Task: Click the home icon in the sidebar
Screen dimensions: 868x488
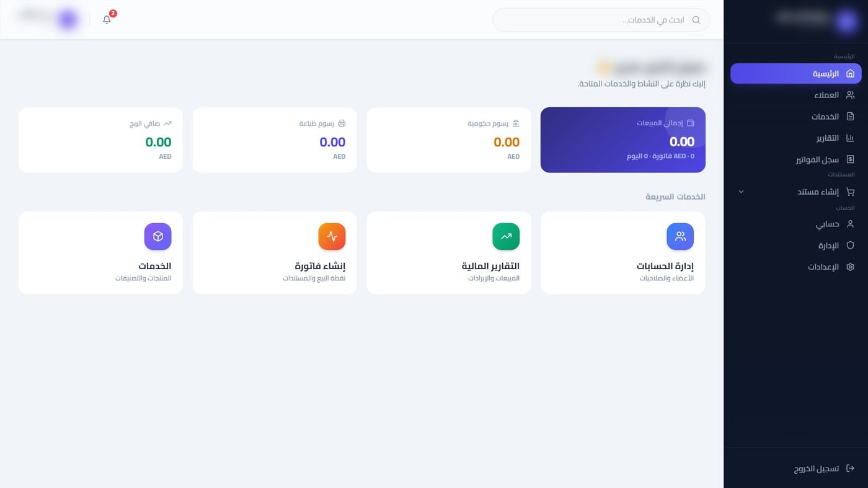Action: [850, 74]
